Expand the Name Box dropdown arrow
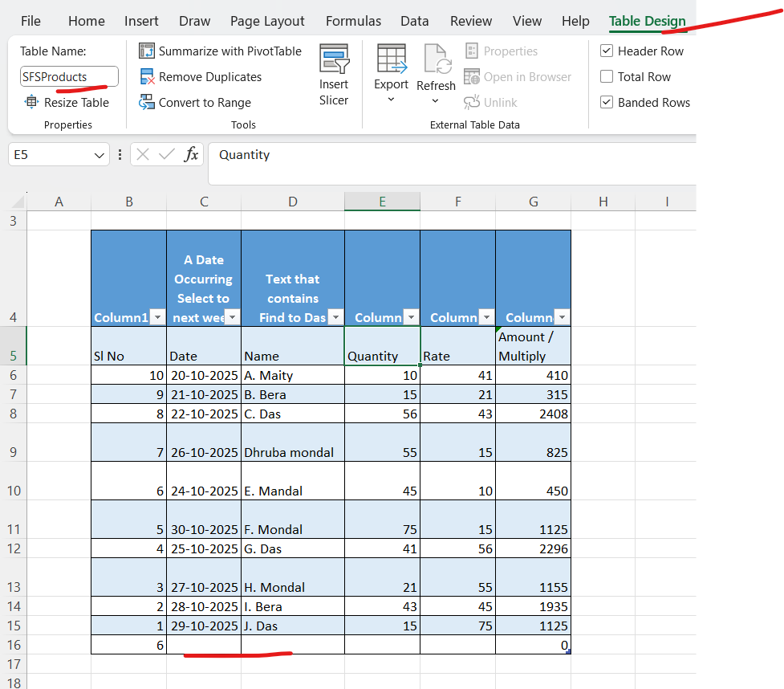784x689 pixels. coord(100,155)
